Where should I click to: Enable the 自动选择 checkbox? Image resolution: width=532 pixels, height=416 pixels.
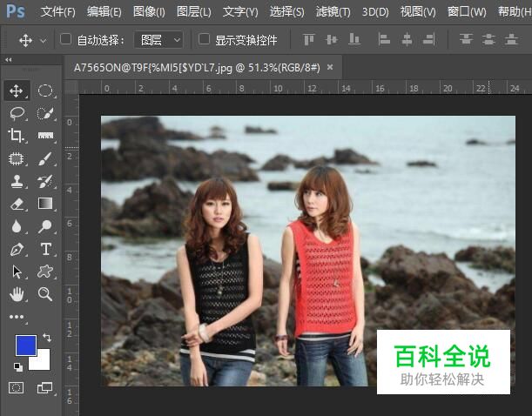click(65, 39)
